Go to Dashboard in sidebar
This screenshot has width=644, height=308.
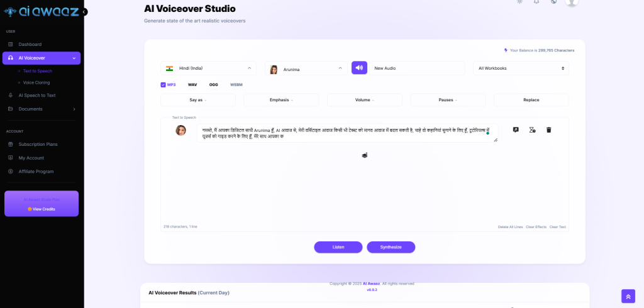[x=30, y=44]
